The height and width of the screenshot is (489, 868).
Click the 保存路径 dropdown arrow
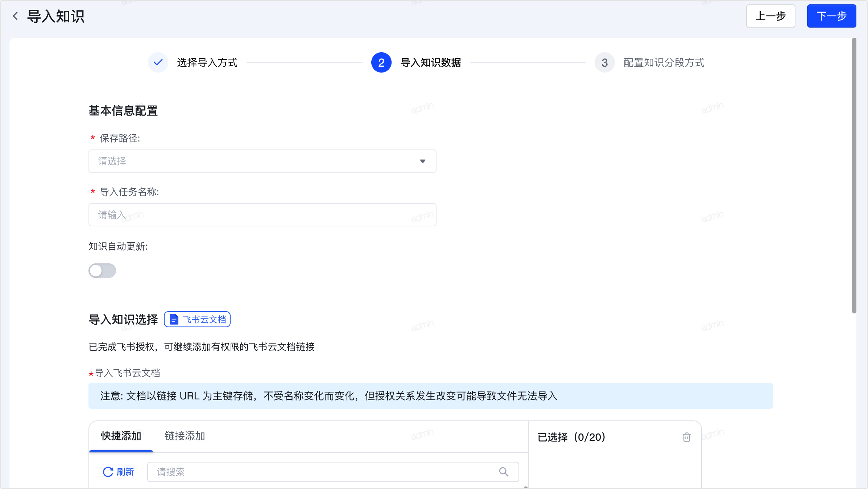(x=423, y=161)
